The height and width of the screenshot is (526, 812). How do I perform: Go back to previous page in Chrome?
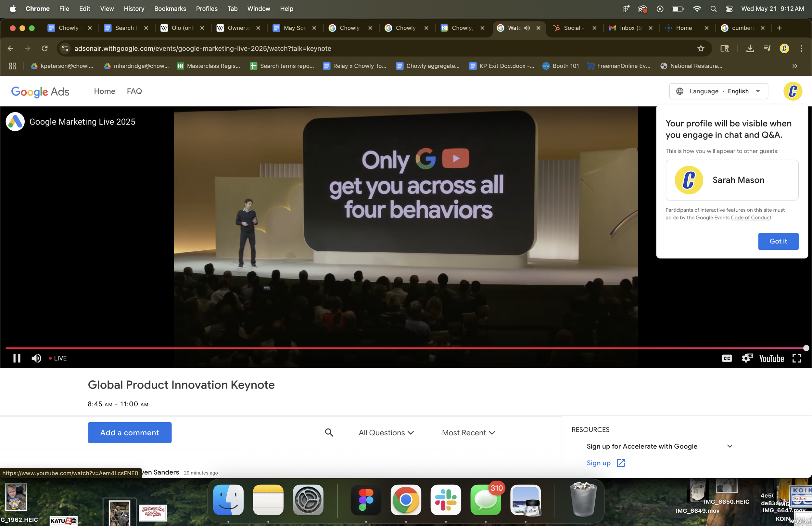click(x=11, y=48)
